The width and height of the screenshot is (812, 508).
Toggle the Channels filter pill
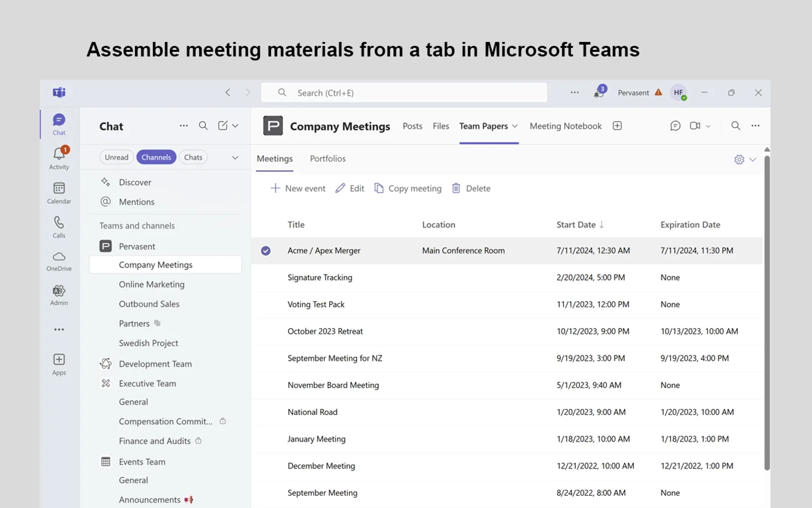(156, 157)
